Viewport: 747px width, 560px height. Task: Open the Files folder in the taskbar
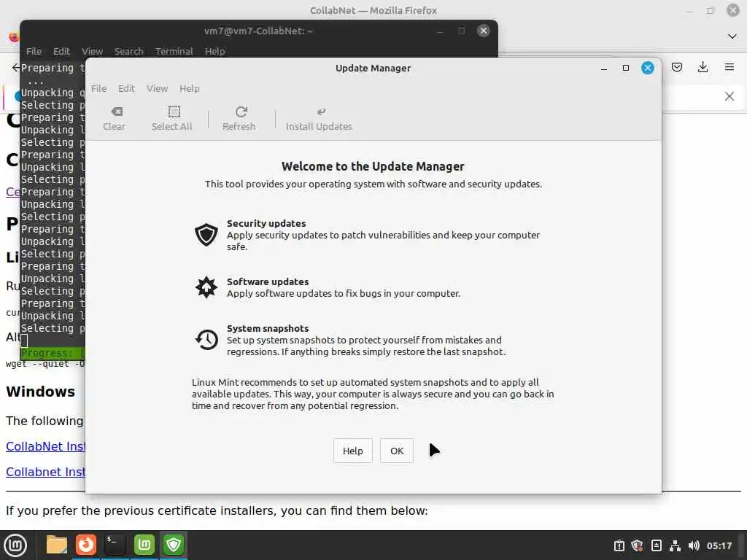coord(57,545)
